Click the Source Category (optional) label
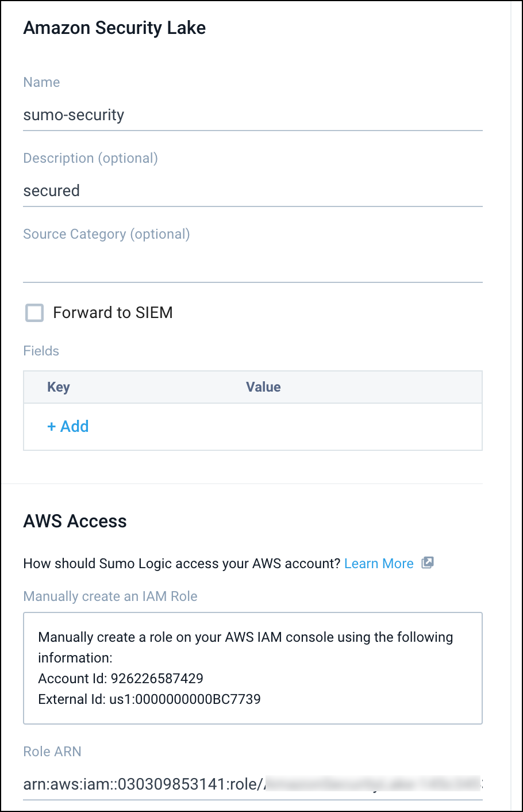Screen dimensions: 523x812 coord(106,234)
